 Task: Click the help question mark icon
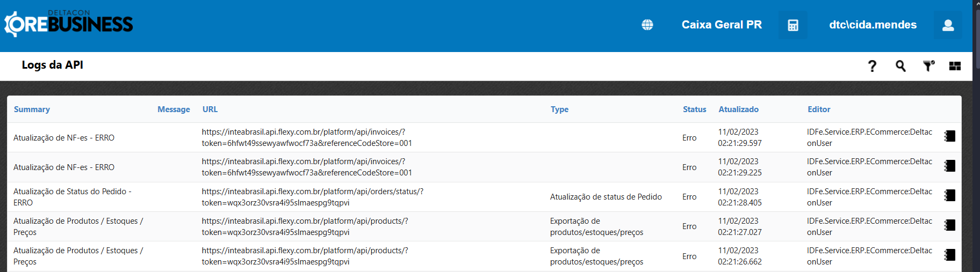click(x=872, y=66)
